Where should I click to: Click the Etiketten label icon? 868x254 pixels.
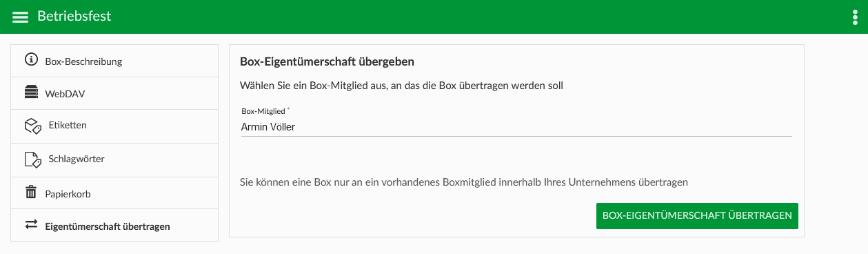(32, 126)
